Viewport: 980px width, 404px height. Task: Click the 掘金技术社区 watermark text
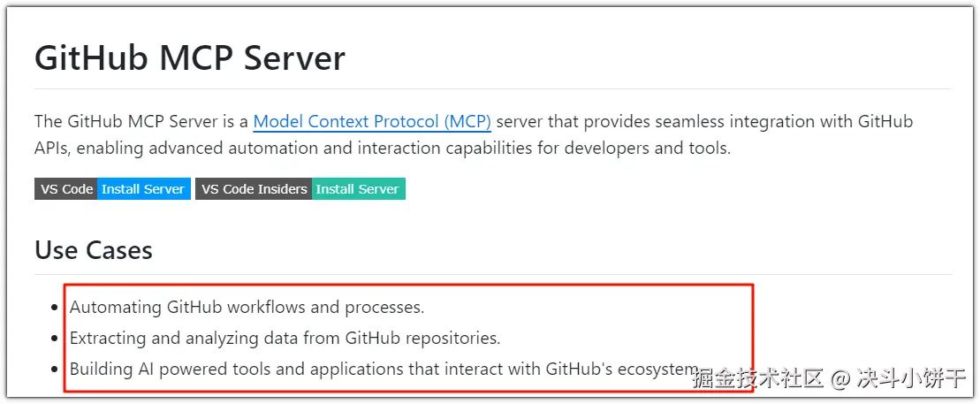pos(758,379)
